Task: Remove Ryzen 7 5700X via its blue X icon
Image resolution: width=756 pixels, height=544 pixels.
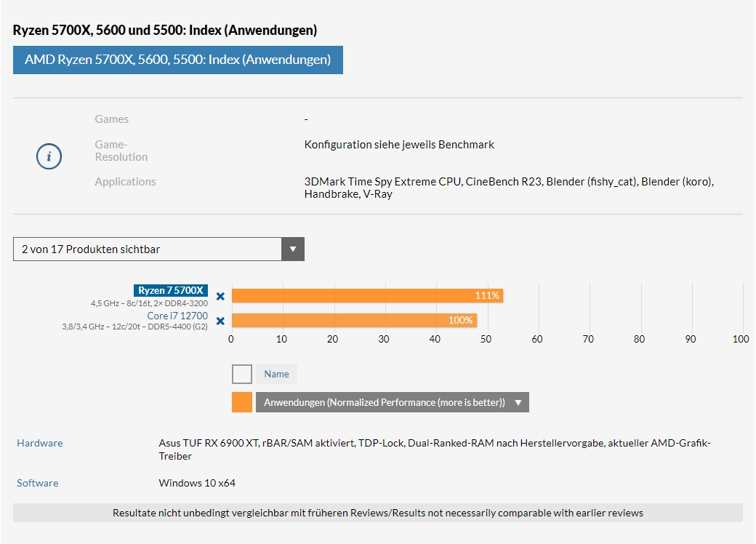Action: coord(220,296)
